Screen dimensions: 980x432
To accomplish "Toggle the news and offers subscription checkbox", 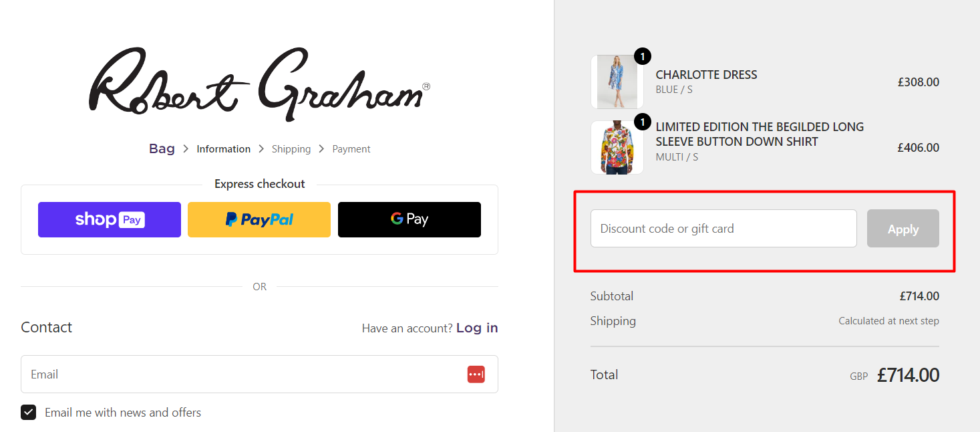I will pyautogui.click(x=28, y=412).
